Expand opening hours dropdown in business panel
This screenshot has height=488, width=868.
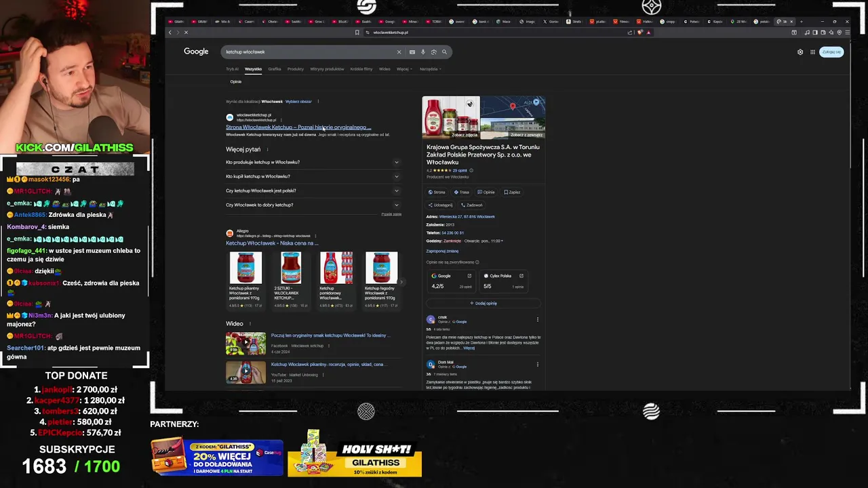pyautogui.click(x=502, y=241)
